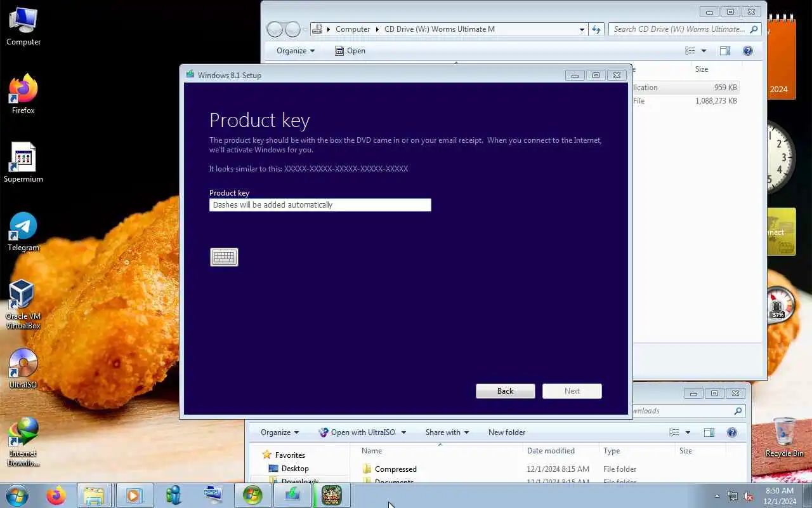Image resolution: width=812 pixels, height=508 pixels.
Task: Click the Forward arrow in CD Drive window
Action: point(292,29)
